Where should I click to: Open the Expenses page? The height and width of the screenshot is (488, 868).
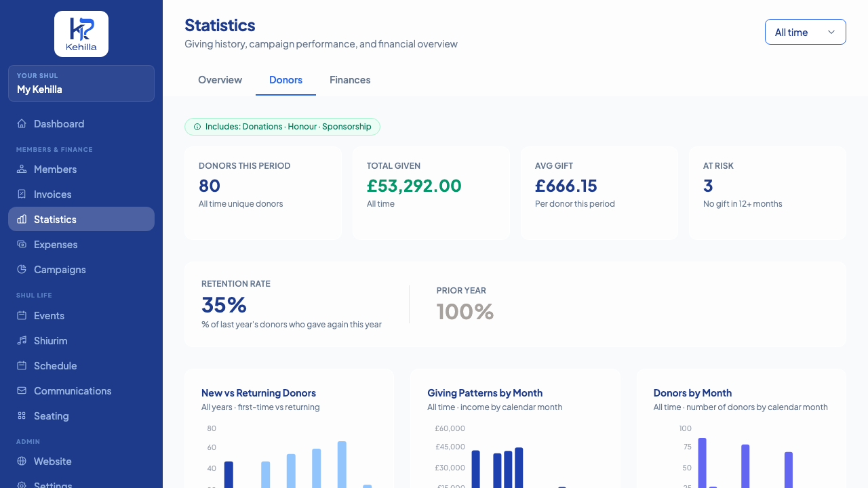(x=81, y=245)
